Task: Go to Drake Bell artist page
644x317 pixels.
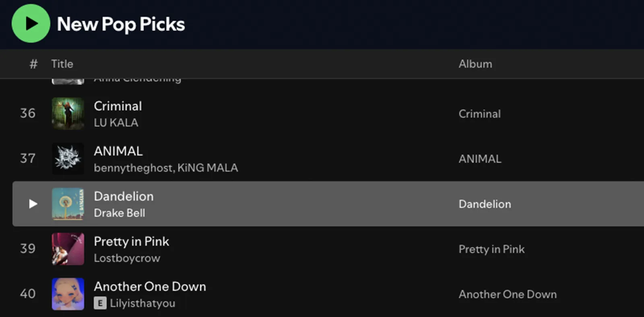Action: [120, 213]
